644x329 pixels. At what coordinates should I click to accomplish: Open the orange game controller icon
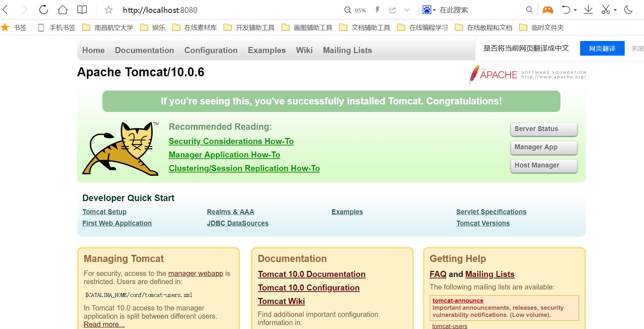(x=548, y=10)
